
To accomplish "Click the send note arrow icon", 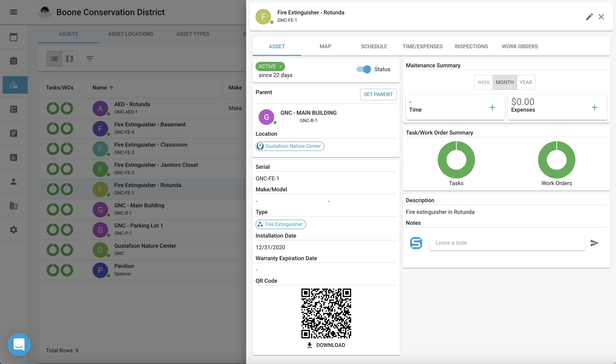I will (594, 243).
